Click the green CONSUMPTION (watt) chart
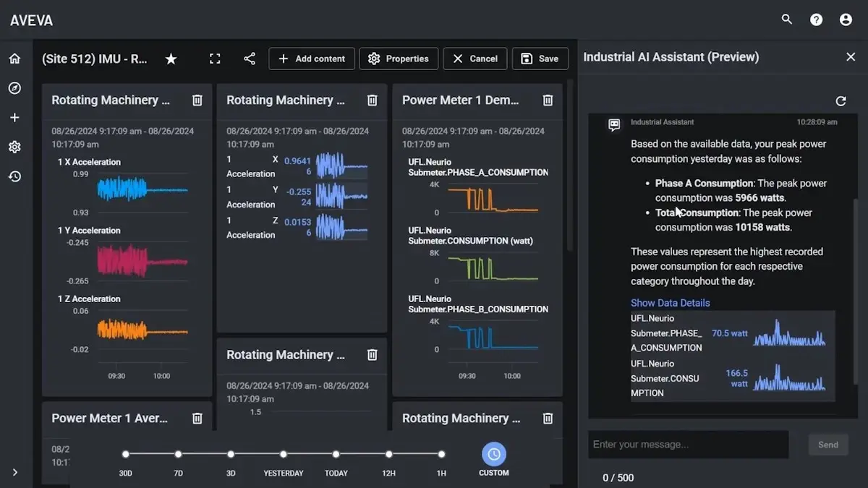The width and height of the screenshot is (868, 488). [493, 267]
